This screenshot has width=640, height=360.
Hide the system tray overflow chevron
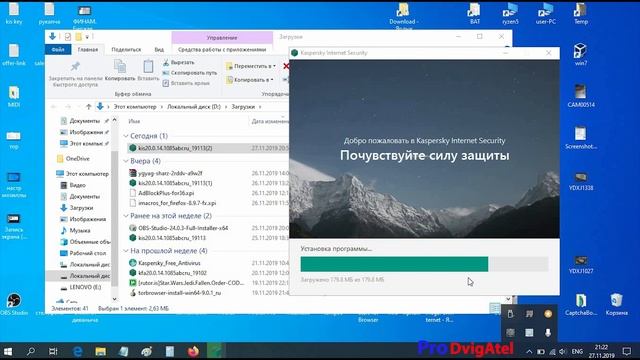[529, 351]
